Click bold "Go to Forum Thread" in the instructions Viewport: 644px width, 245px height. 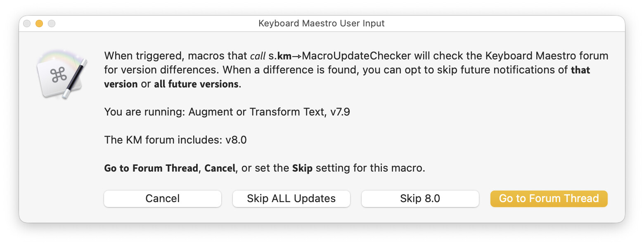click(x=151, y=168)
